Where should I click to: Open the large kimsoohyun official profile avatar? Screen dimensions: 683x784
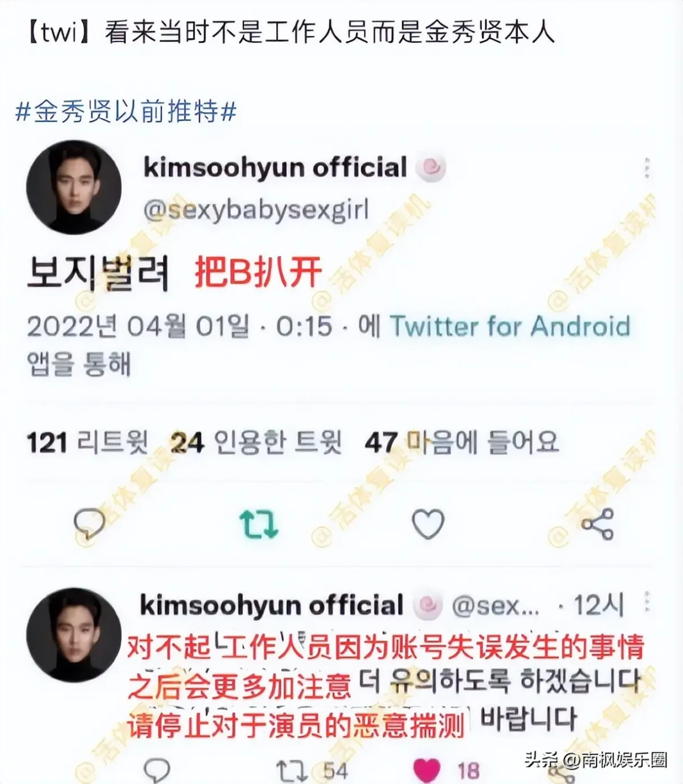(x=74, y=187)
